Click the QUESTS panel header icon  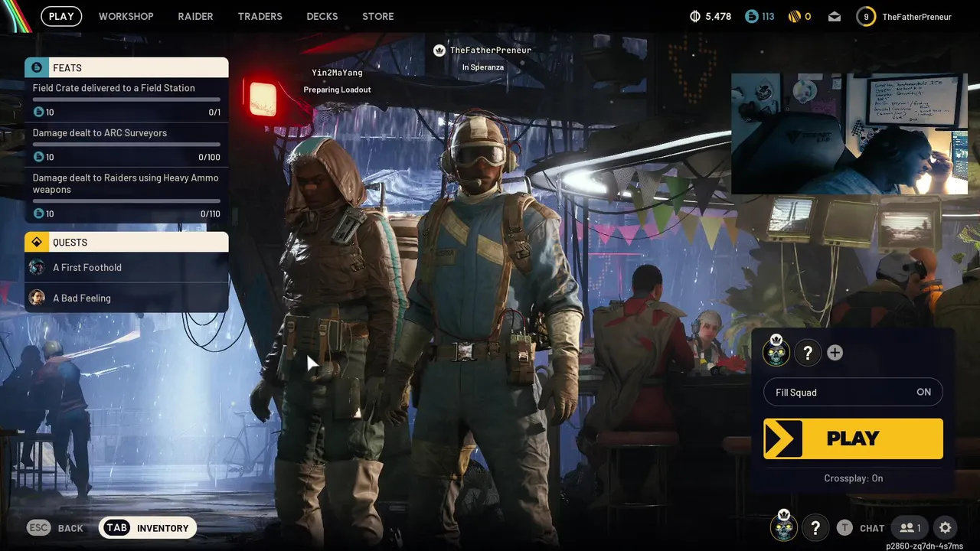37,242
